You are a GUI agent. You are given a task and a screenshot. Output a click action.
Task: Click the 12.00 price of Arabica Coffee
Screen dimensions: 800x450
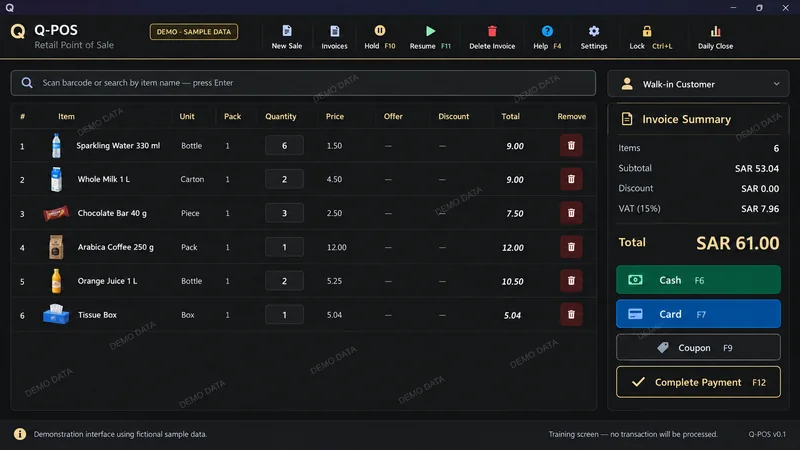(x=337, y=247)
